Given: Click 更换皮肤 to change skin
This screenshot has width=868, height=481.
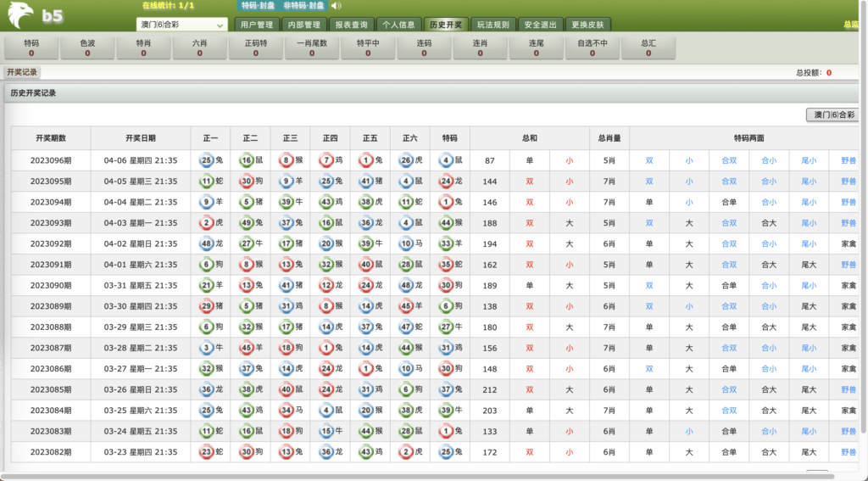Looking at the screenshot, I should 587,25.
